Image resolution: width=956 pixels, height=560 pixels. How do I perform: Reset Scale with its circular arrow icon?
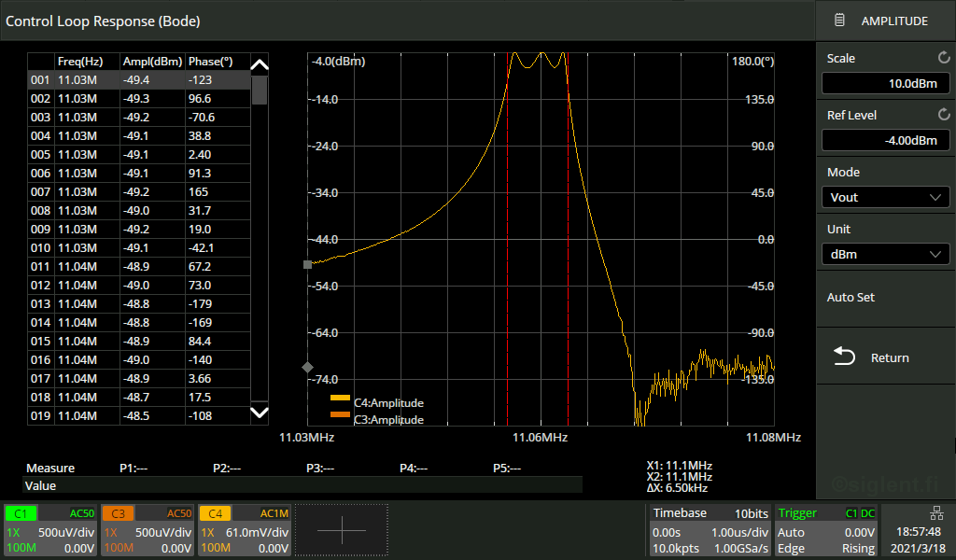point(944,58)
